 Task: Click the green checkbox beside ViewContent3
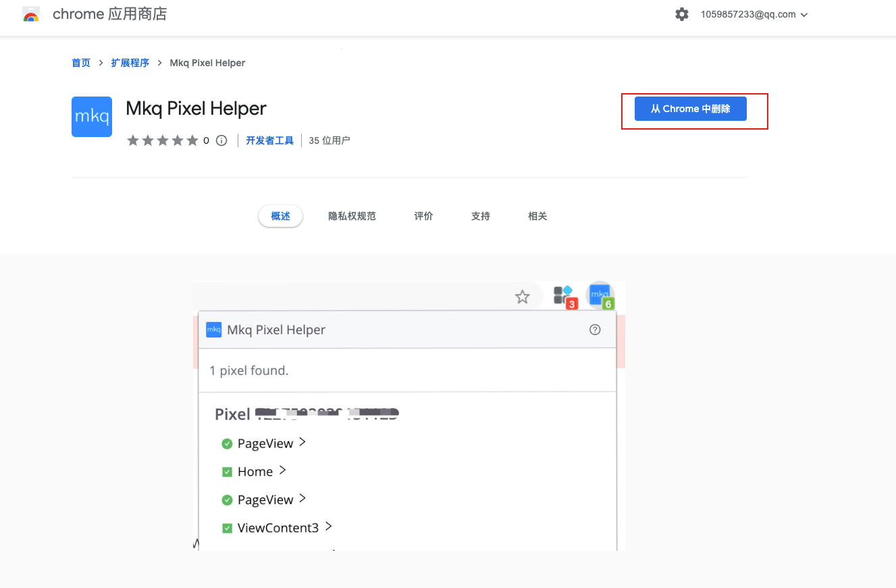click(x=227, y=528)
